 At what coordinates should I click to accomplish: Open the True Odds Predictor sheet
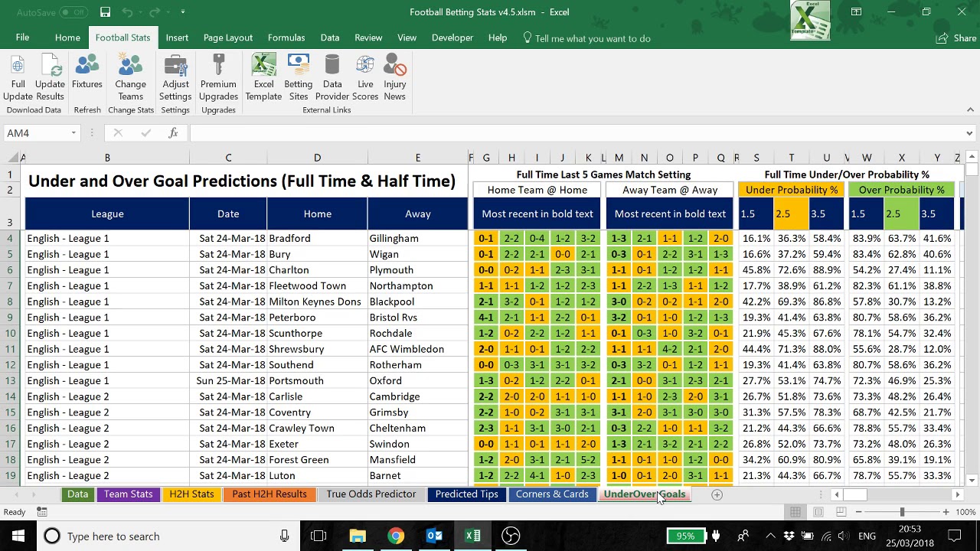pos(371,494)
